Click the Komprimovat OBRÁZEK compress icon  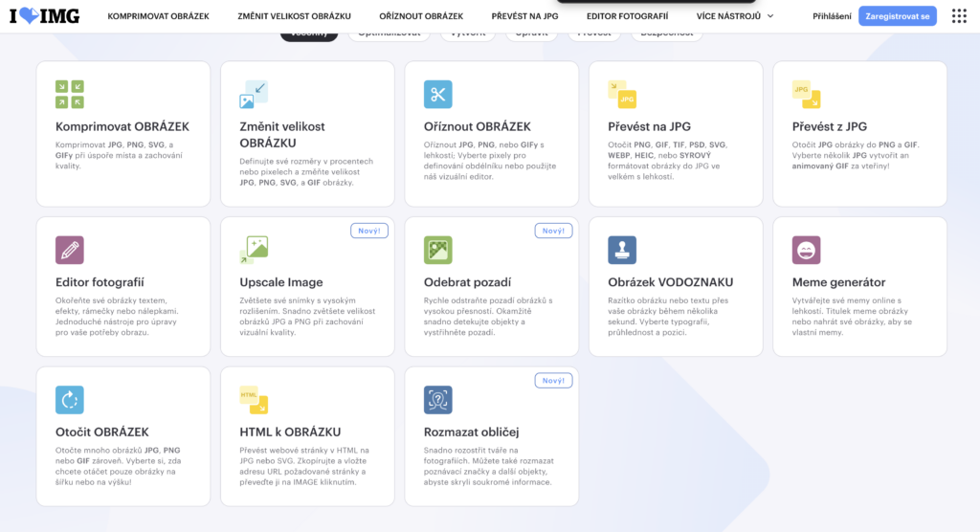[x=70, y=94]
